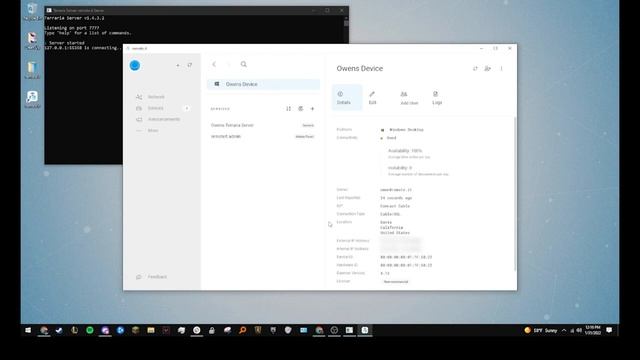640x360 pixels.
Task: Click the taskbar clock
Action: point(593,330)
